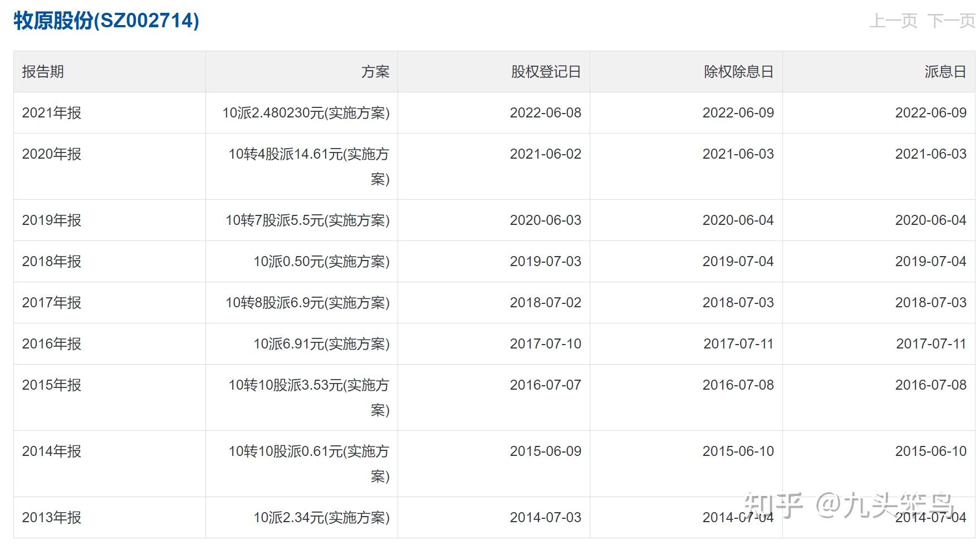980x545 pixels.
Task: Select ex-dividend date in 2015年报 row
Action: [738, 385]
